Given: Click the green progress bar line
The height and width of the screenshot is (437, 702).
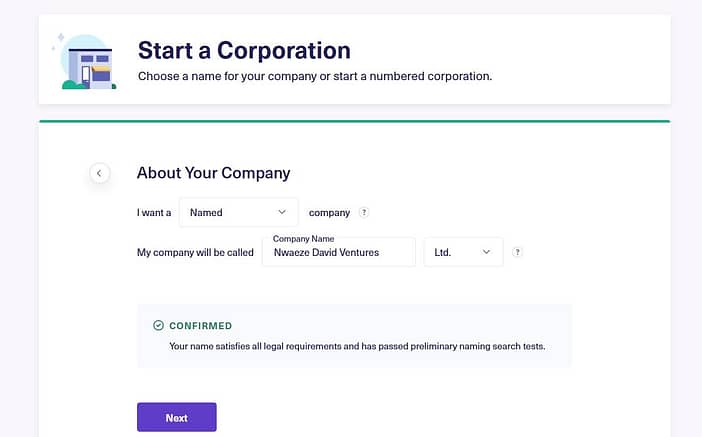Looking at the screenshot, I should coord(355,121).
